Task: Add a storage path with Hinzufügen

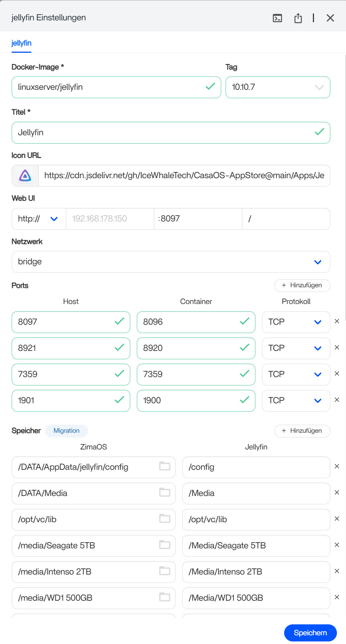Action: (302, 431)
